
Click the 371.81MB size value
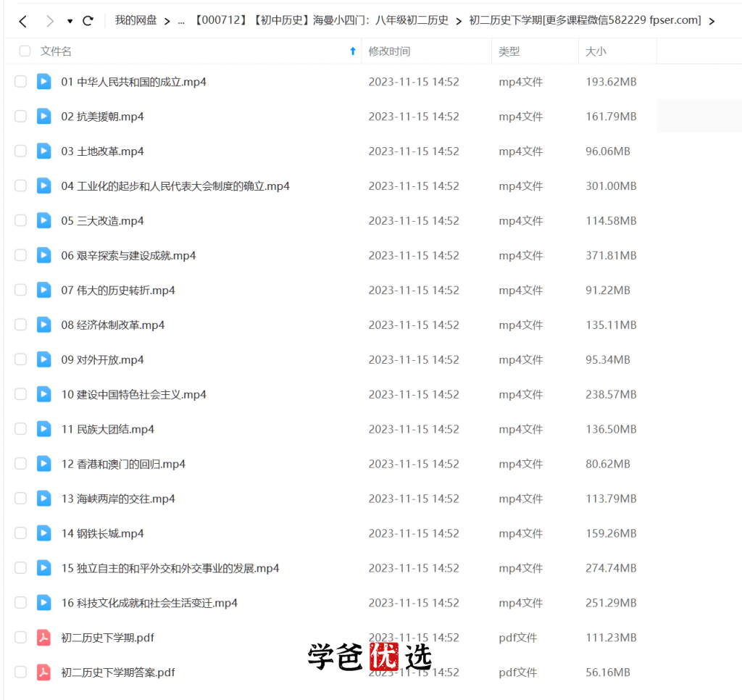(611, 256)
